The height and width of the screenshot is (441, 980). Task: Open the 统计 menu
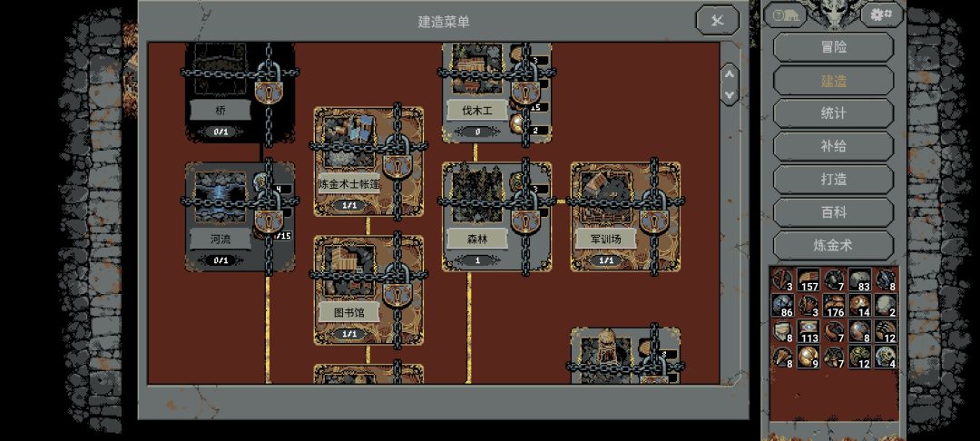[x=833, y=113]
